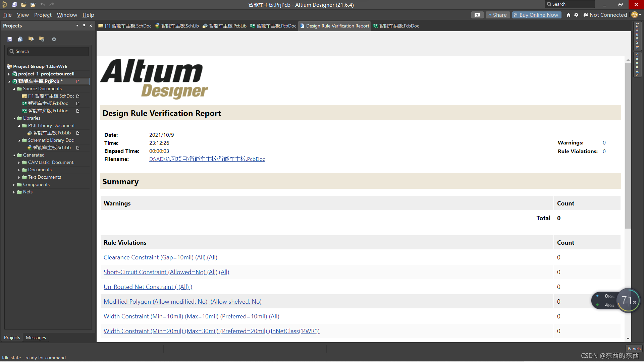Image resolution: width=644 pixels, height=362 pixels.
Task: Collapse the Source Documents folder
Action: [14, 89]
